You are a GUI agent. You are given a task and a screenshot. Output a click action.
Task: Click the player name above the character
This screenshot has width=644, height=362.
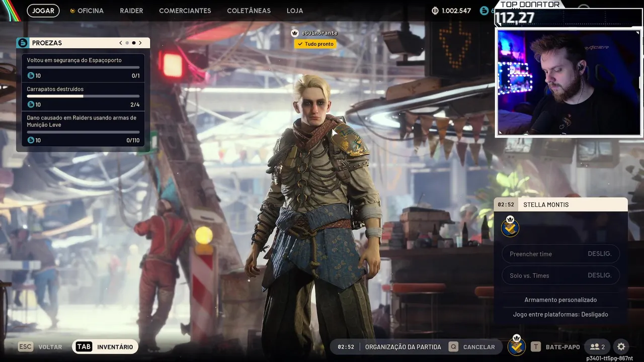(319, 33)
